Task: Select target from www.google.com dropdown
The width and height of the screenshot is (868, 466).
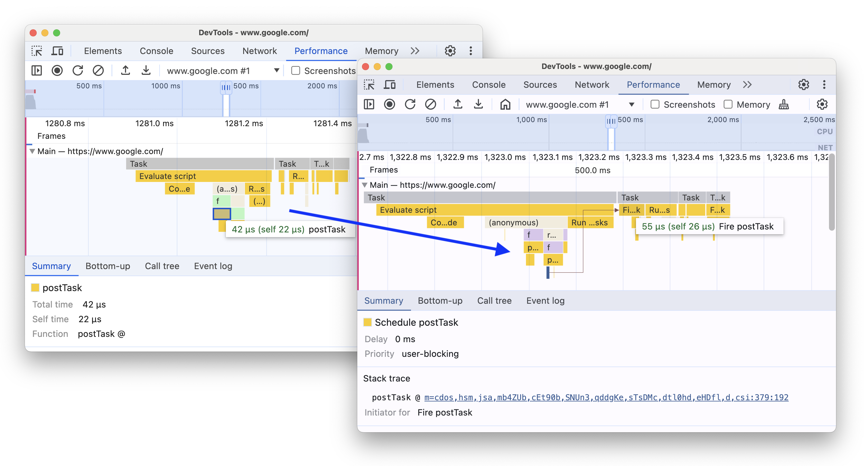Action: [x=634, y=104]
